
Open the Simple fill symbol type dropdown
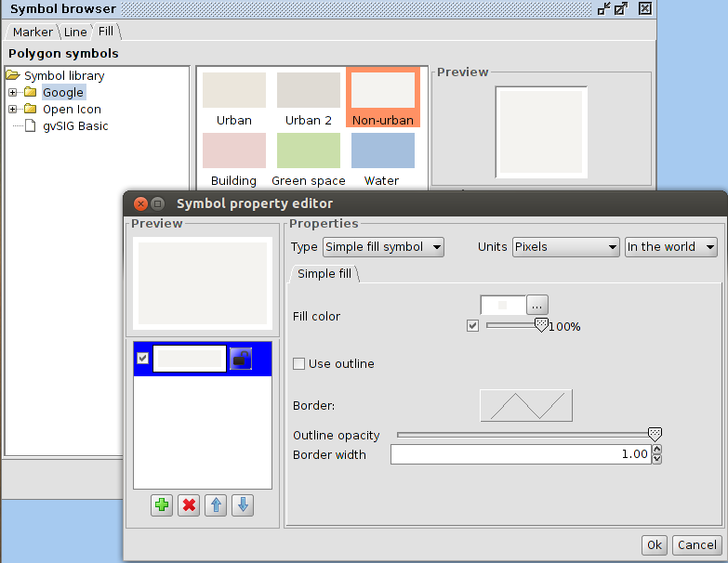point(383,247)
